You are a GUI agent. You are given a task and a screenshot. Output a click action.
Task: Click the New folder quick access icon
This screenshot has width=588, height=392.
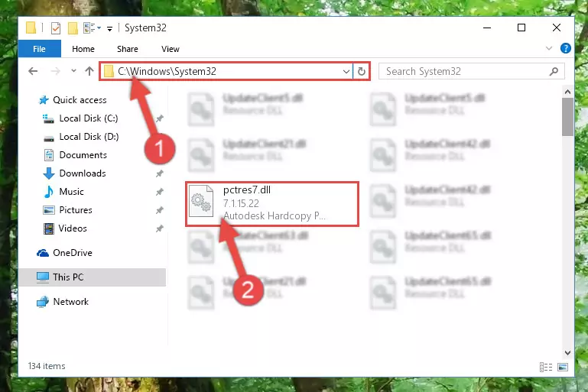(x=73, y=28)
